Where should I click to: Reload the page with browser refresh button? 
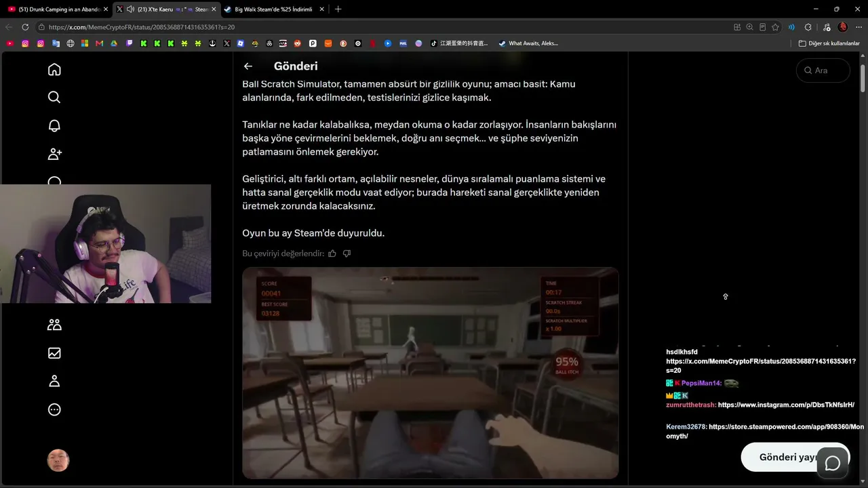(25, 27)
